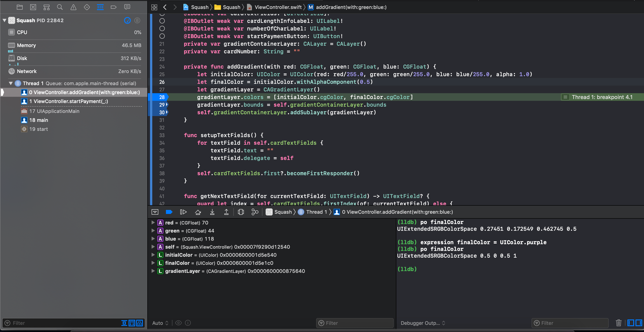Screen dimensions: 644x332
Task: Open the Debug Memory Graph tool
Action: tap(255, 212)
